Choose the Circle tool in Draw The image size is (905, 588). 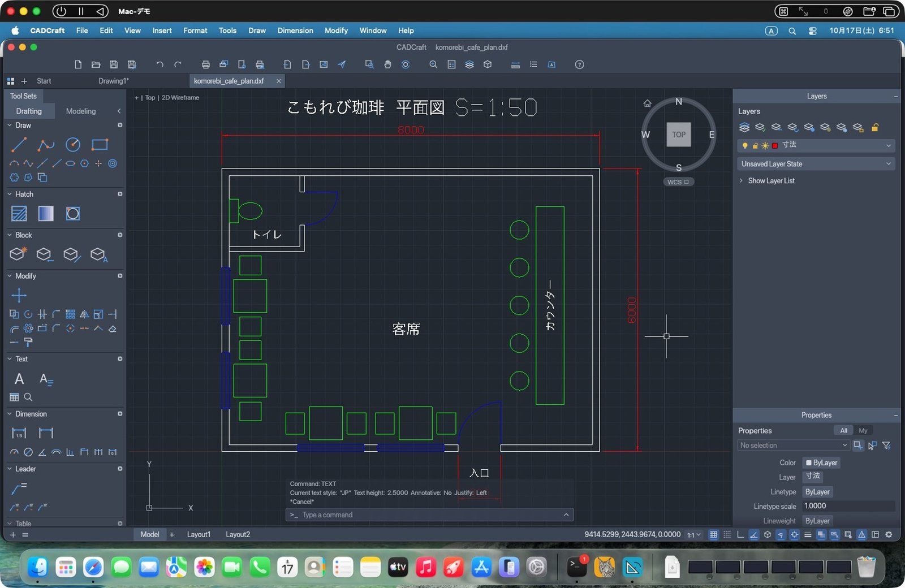[73, 145]
